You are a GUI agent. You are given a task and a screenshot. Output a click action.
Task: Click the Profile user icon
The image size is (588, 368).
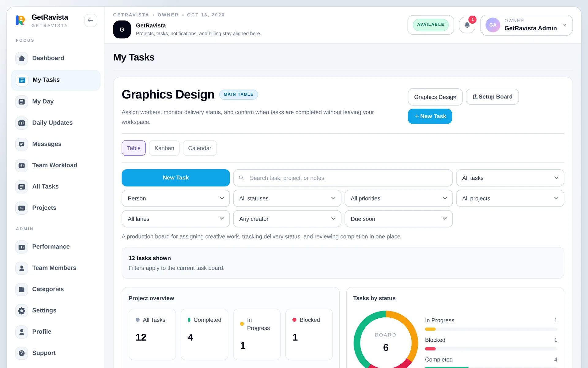(x=21, y=332)
